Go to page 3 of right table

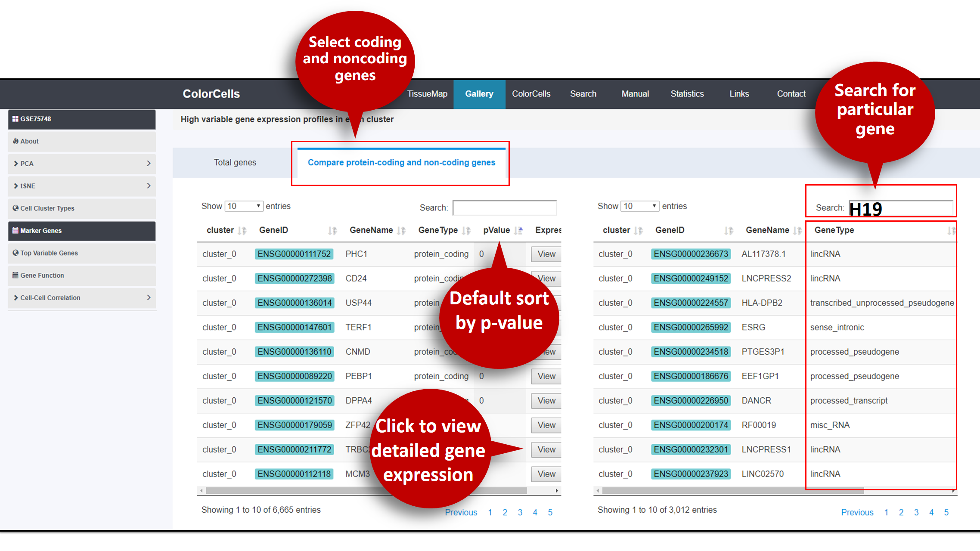point(916,512)
